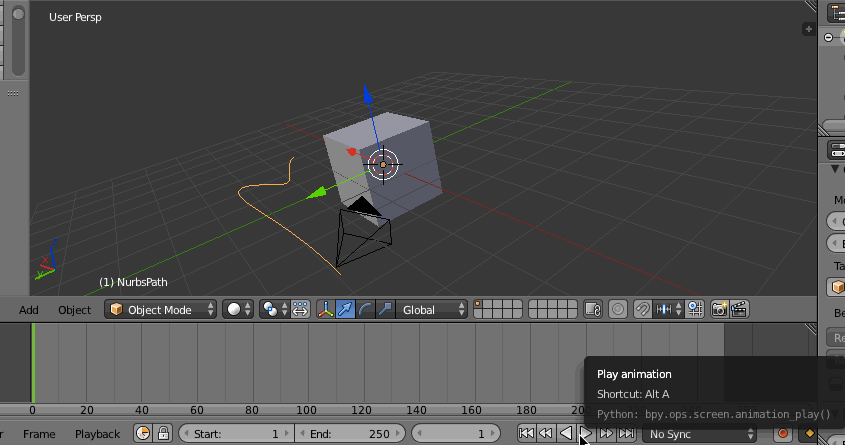Click the OpenGL render animation clapper icon
Screen dimensions: 845x445
(x=739, y=310)
